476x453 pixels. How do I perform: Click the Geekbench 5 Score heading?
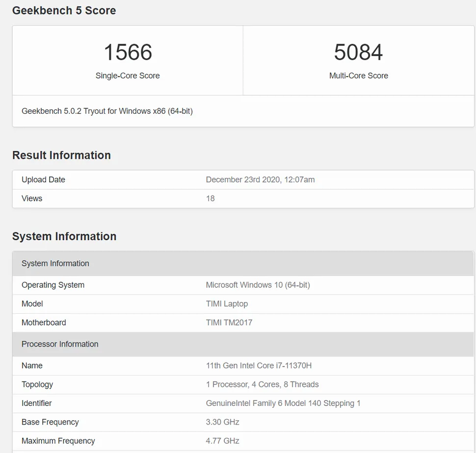pos(64,11)
